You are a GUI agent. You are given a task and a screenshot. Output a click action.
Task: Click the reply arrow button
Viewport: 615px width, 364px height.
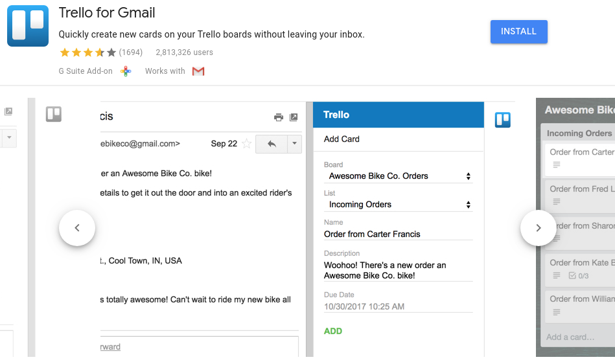pos(272,144)
